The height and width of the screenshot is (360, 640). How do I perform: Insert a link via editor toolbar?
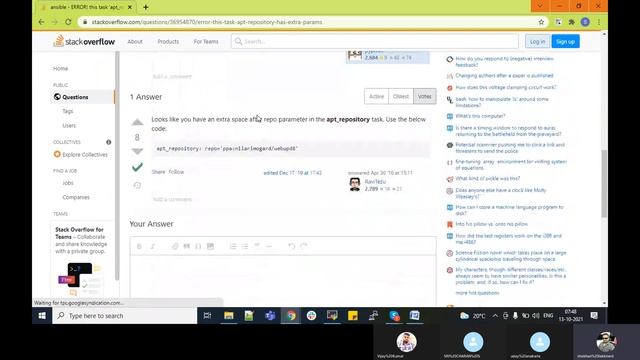click(175, 246)
